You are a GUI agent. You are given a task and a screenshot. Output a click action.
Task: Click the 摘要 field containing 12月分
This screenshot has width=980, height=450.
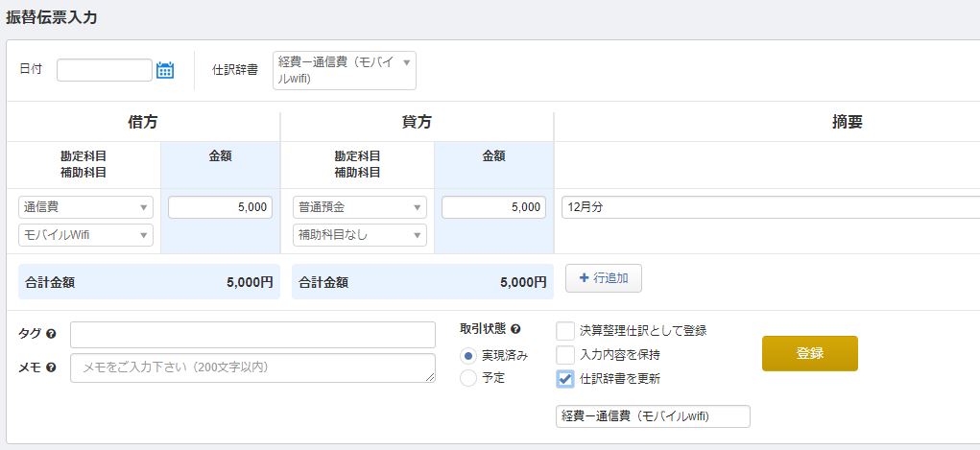771,207
